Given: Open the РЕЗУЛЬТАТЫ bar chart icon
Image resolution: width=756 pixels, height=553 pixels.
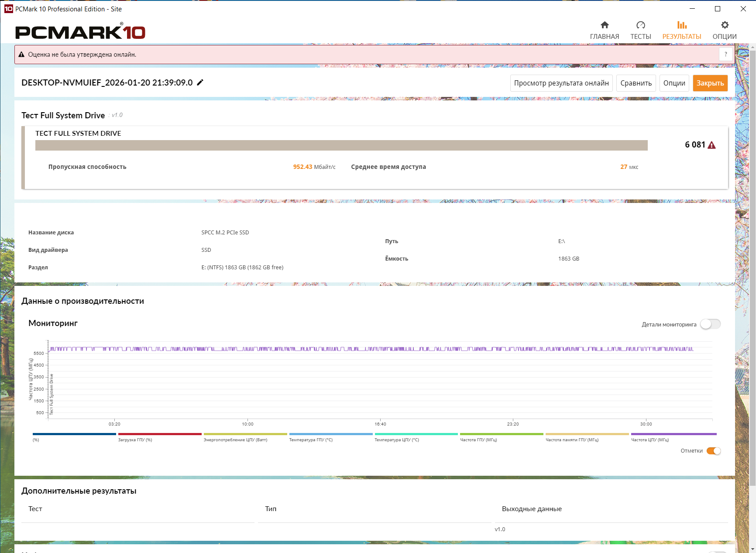Looking at the screenshot, I should pos(682,25).
